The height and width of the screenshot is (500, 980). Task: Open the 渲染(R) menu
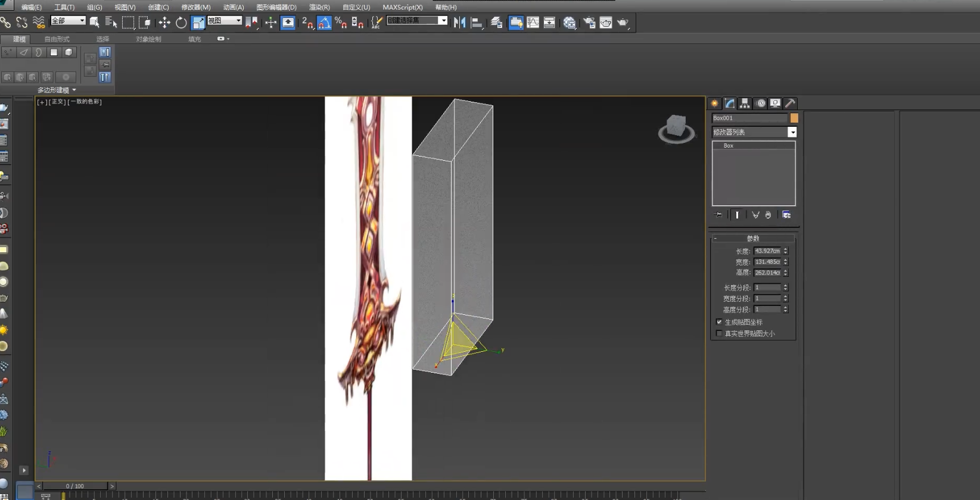(x=319, y=7)
